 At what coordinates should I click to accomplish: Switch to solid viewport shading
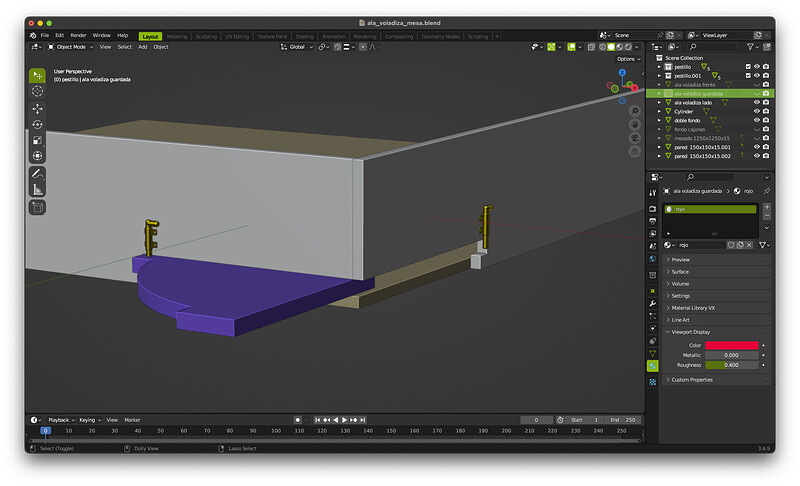[611, 47]
